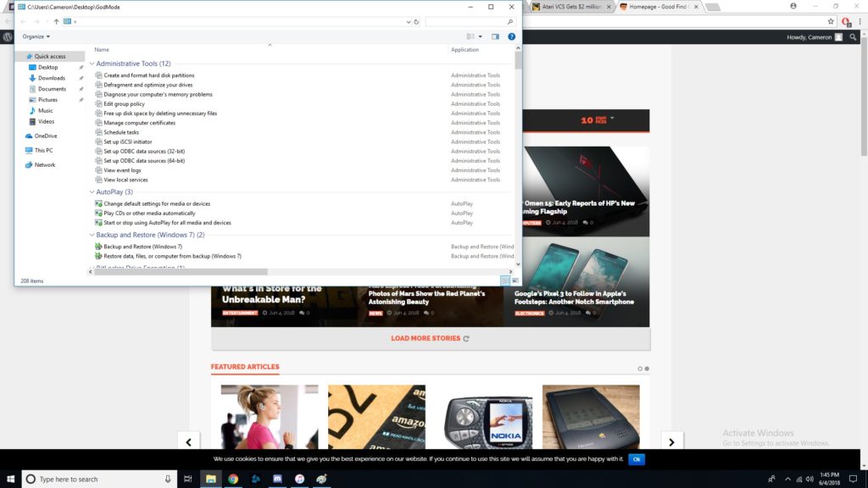Click the Load More Stories button
Image resolution: width=868 pixels, height=488 pixels.
tap(430, 338)
